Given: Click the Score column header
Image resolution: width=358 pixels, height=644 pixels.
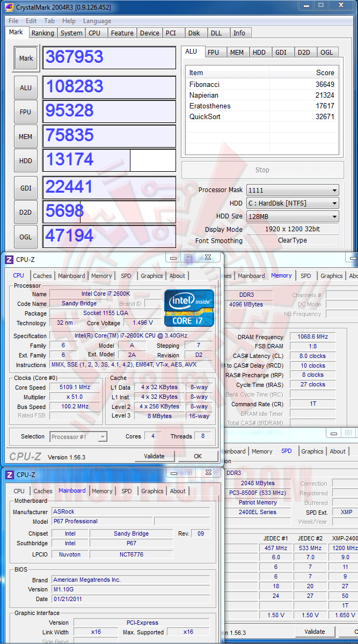Looking at the screenshot, I should [304, 72].
